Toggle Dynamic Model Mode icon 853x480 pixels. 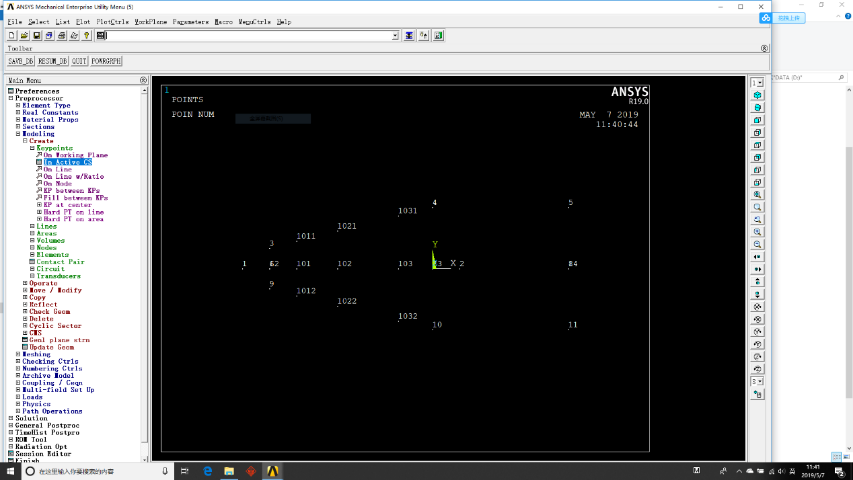coord(757,394)
